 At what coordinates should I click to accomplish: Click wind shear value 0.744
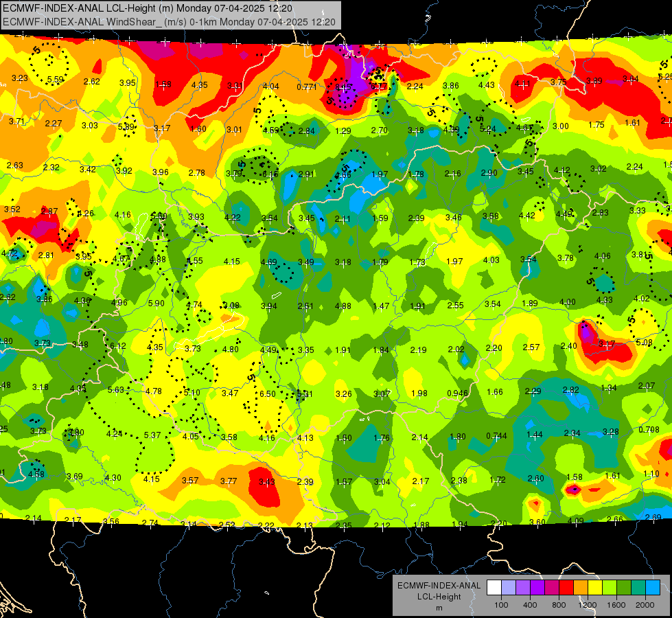(x=496, y=436)
